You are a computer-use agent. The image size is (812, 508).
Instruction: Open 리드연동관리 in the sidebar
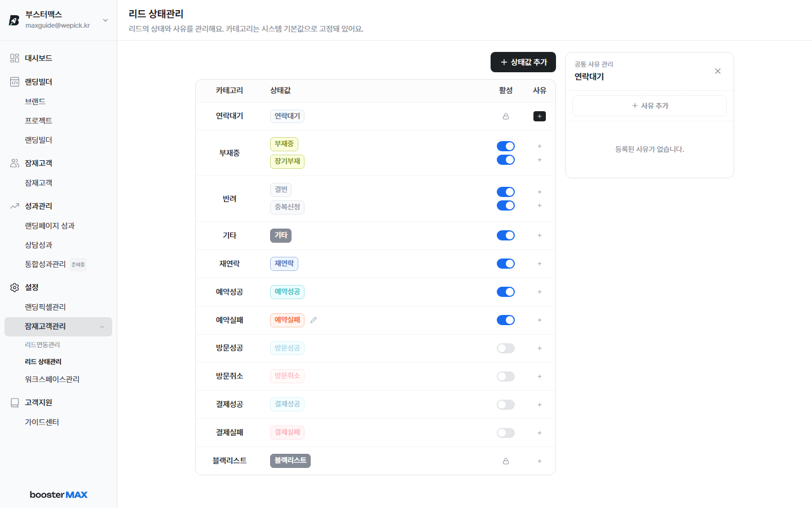[x=42, y=345]
